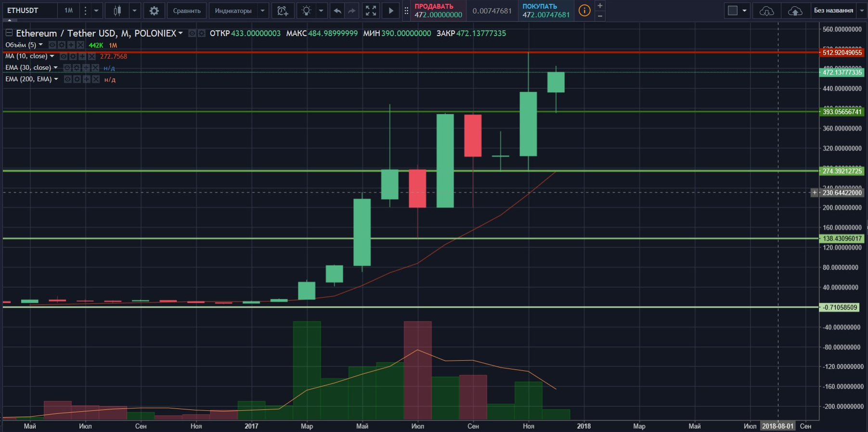868x432 pixels.
Task: Toggle visibility of the Объём (5) indicator
Action: click(52, 45)
